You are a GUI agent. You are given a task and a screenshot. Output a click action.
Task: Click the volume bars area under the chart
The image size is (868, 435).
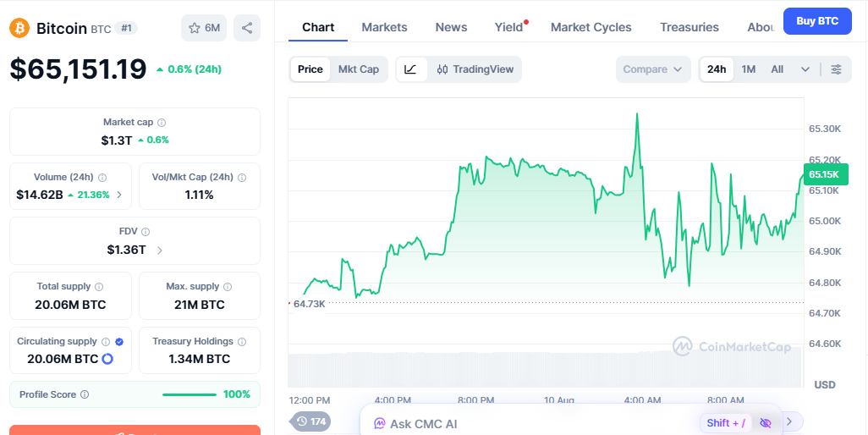coord(546,369)
